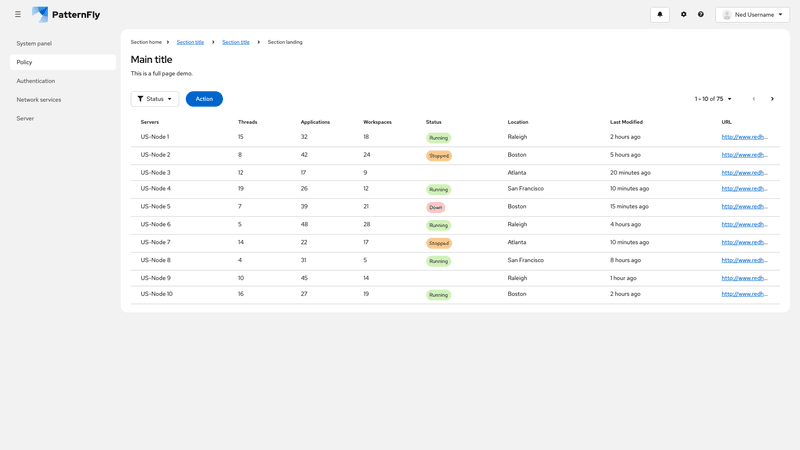Open the notifications bell

659,15
